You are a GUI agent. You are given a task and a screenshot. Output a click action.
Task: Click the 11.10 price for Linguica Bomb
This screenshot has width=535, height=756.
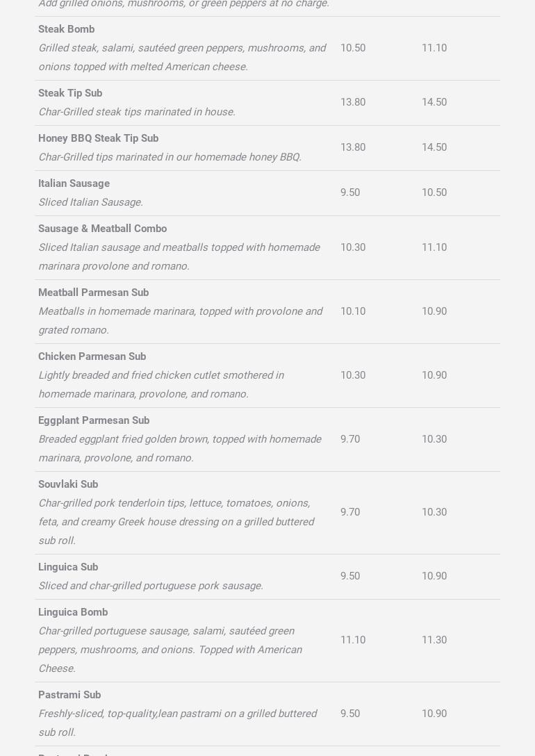tap(352, 640)
